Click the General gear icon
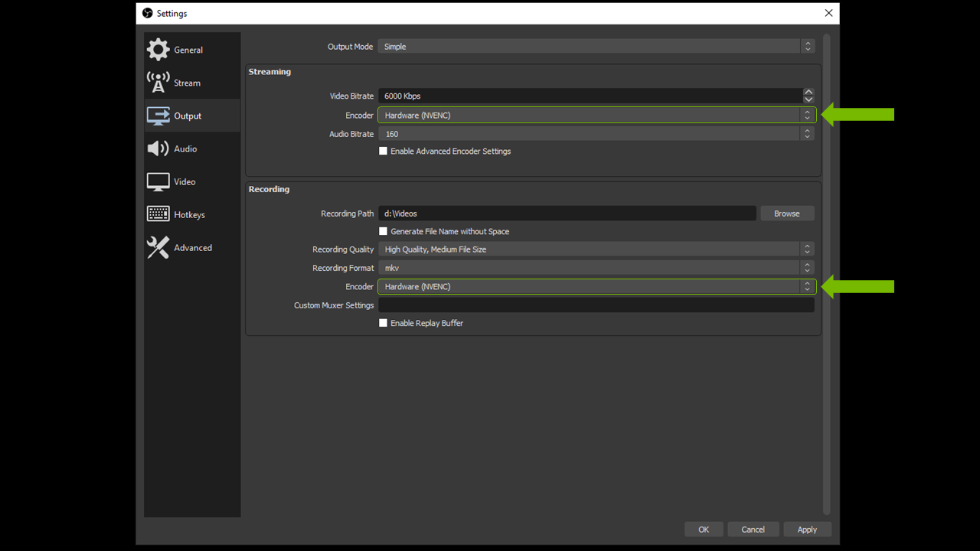This screenshot has height=551, width=980. [x=158, y=50]
